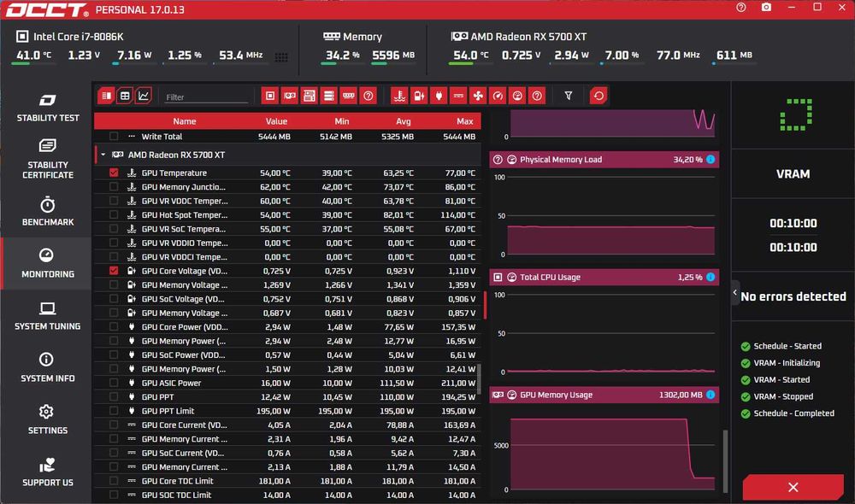Uncheck the GPU Temperature checkbox
855x504 pixels.
(114, 173)
